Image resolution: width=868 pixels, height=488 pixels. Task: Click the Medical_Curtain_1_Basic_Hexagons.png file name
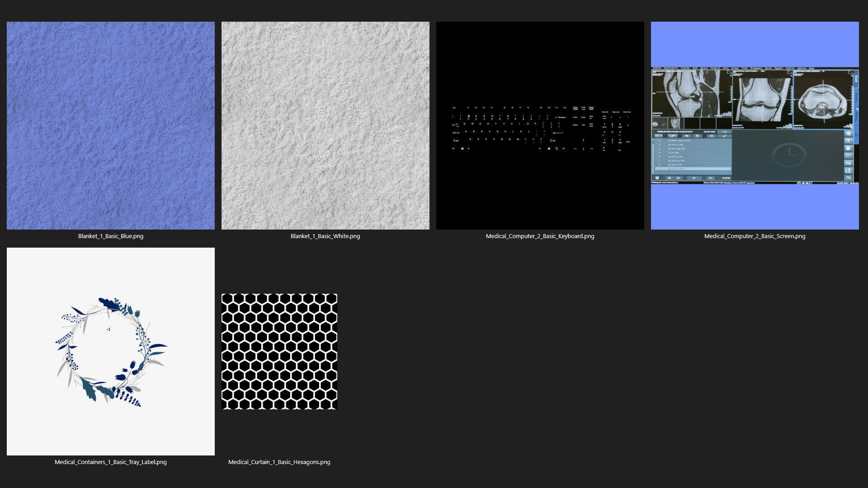pyautogui.click(x=279, y=462)
